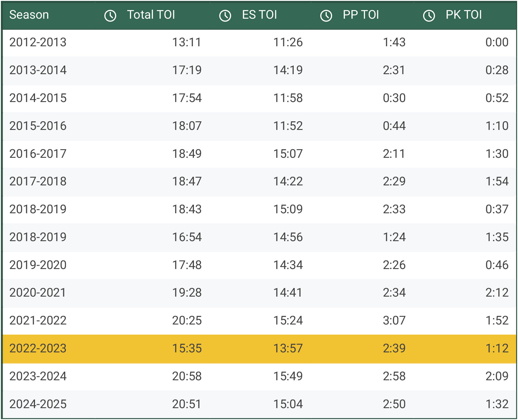Click PK TOI value 2:12

click(x=497, y=293)
